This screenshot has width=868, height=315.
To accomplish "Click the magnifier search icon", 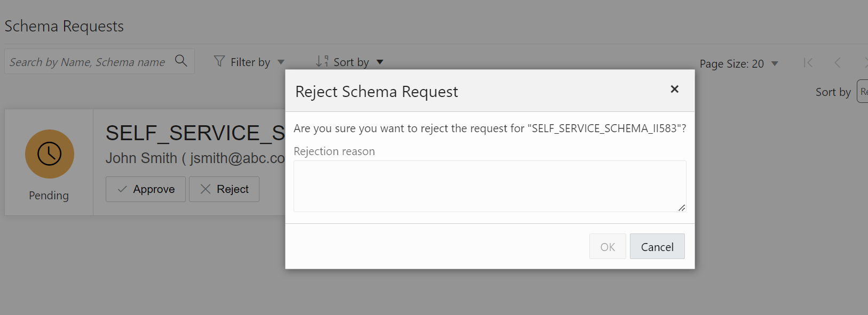I will pyautogui.click(x=182, y=61).
